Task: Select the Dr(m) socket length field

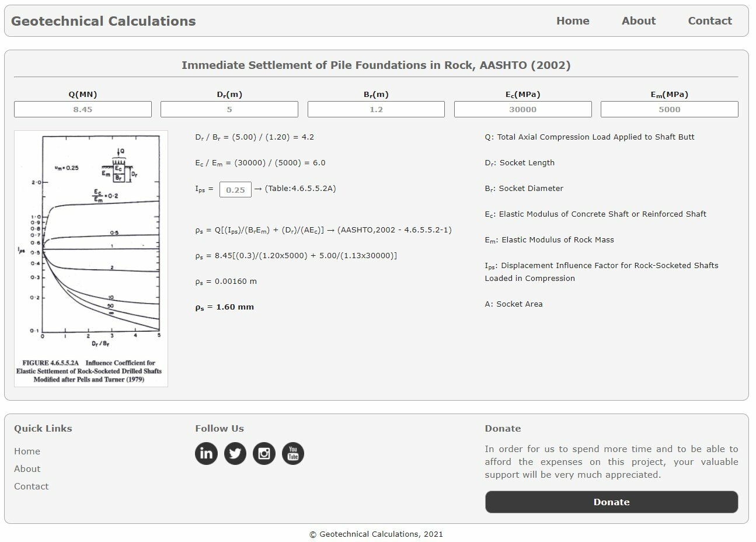Action: pos(229,109)
